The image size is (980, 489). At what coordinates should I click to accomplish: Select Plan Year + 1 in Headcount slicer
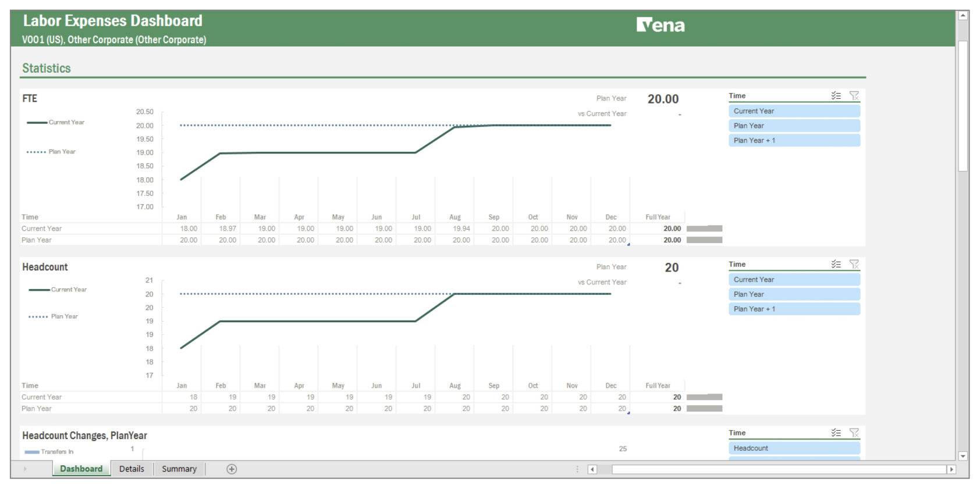(794, 309)
